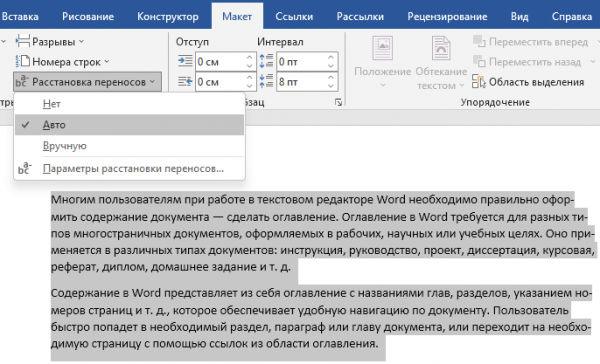This screenshot has width=600, height=364.
Task: Click the spacing before icon
Action: coord(266,61)
